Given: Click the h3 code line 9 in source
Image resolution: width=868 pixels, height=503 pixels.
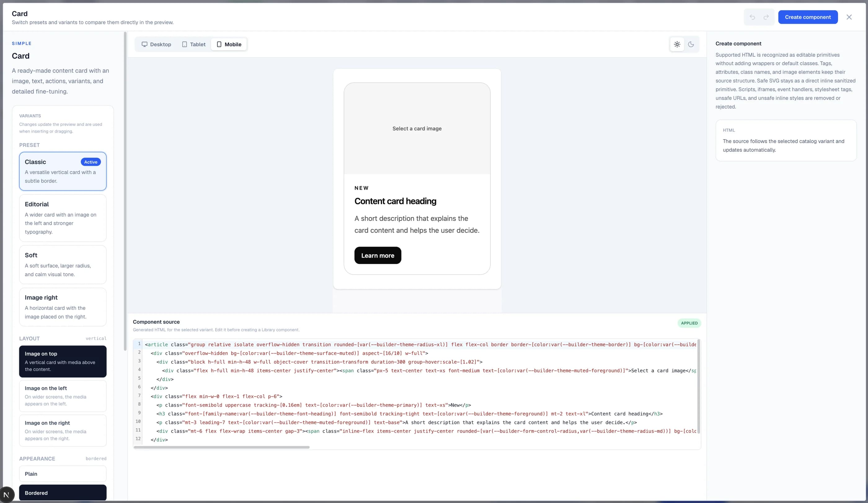Looking at the screenshot, I should tap(409, 414).
